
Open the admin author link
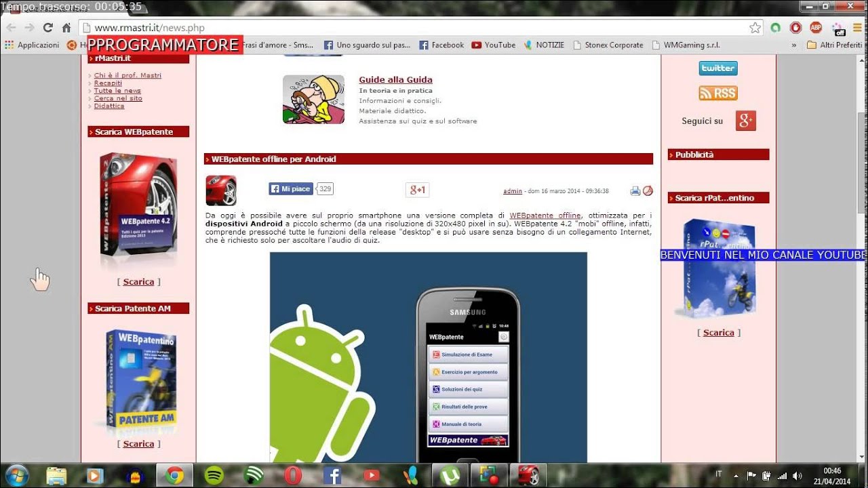pyautogui.click(x=513, y=191)
